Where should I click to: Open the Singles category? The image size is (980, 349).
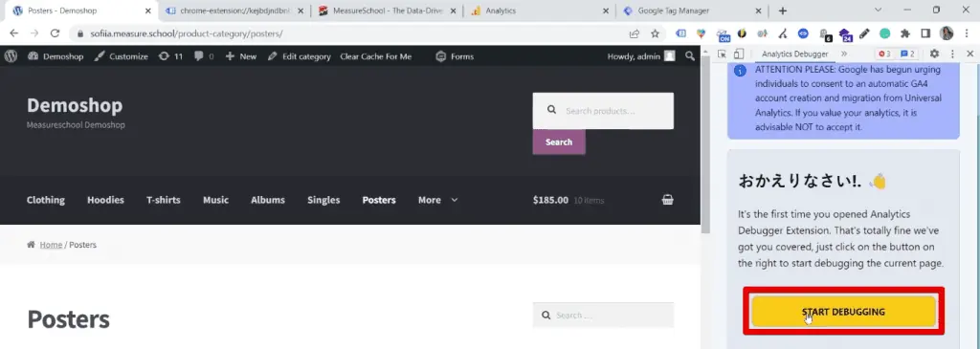click(x=323, y=200)
